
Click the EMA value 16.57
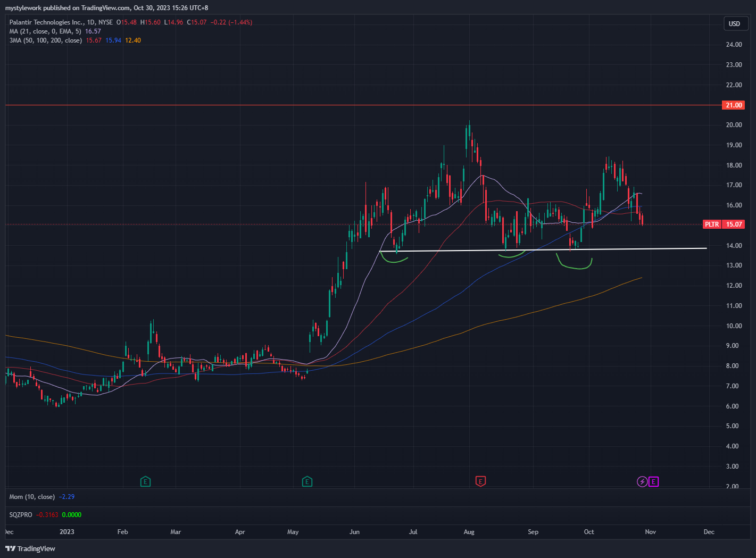pos(93,31)
